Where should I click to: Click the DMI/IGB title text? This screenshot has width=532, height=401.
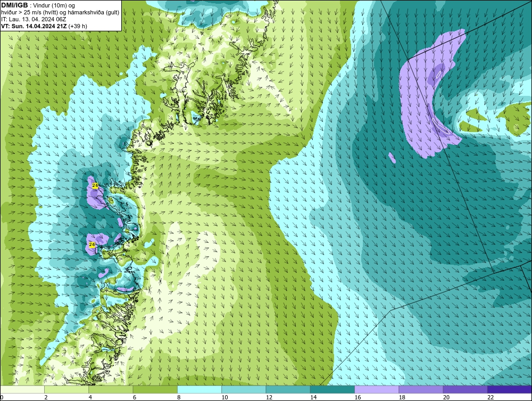click(14, 5)
